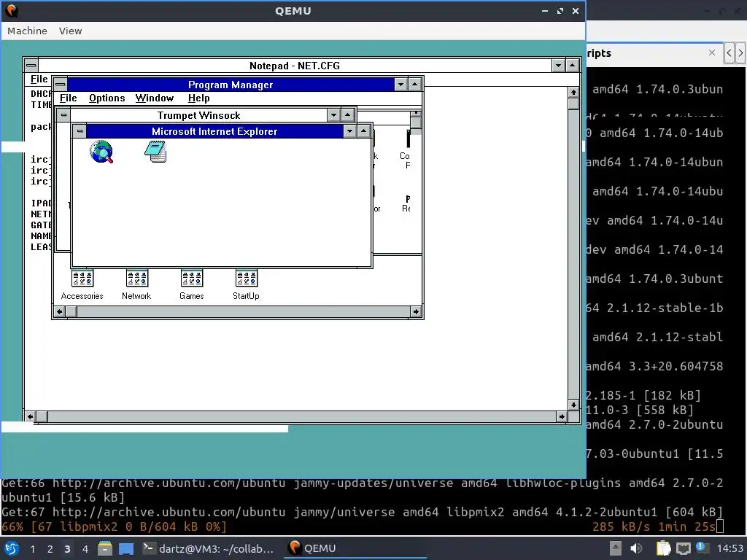Click the QEMU logo in title bar
The height and width of the screenshot is (560, 747).
point(12,10)
